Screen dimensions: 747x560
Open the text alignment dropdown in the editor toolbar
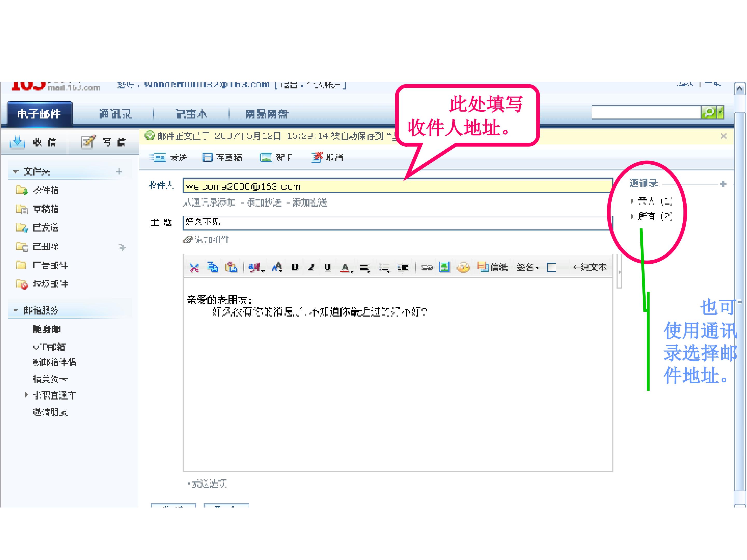point(364,268)
